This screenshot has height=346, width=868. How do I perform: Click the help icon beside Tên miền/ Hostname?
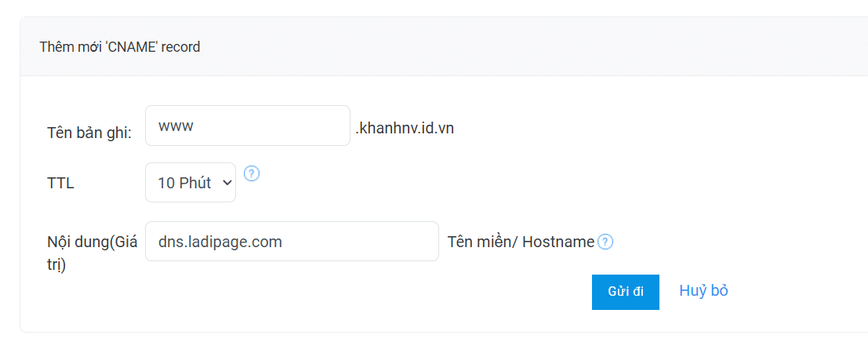click(x=605, y=242)
